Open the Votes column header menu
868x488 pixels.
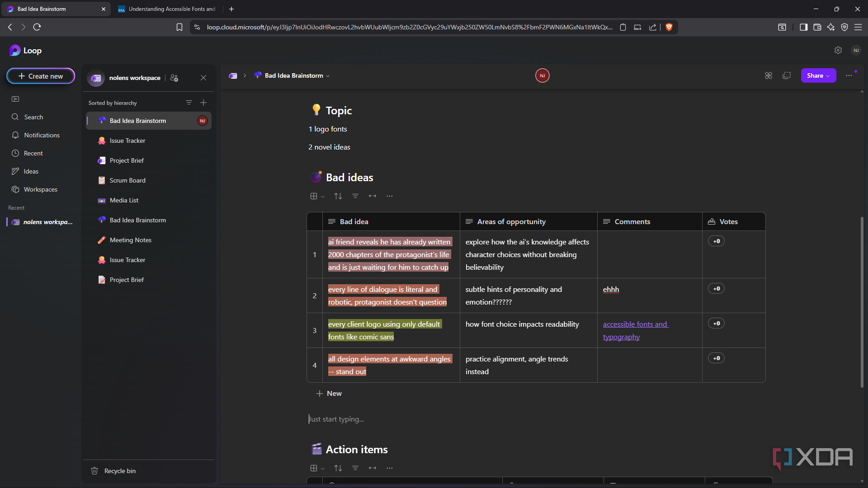click(x=734, y=221)
